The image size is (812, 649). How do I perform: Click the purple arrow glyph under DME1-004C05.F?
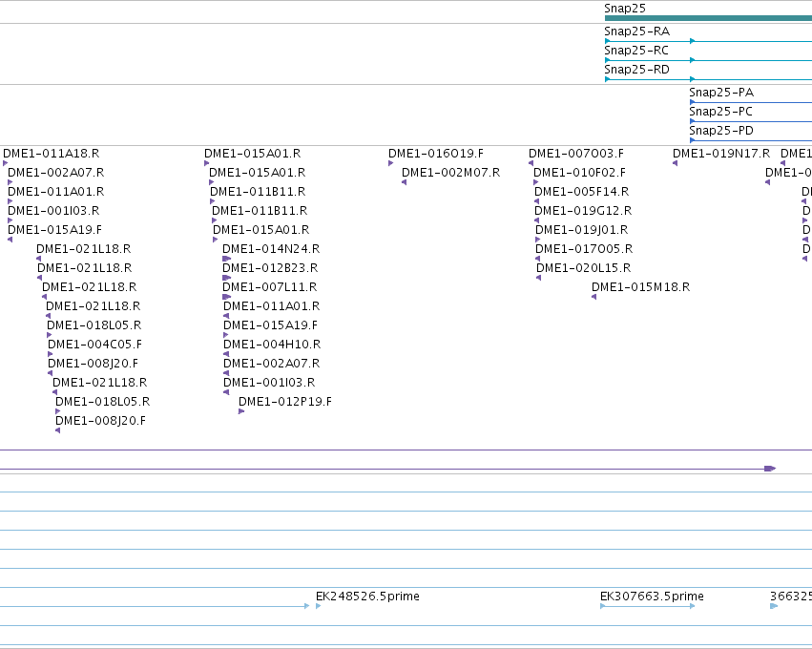tap(50, 354)
